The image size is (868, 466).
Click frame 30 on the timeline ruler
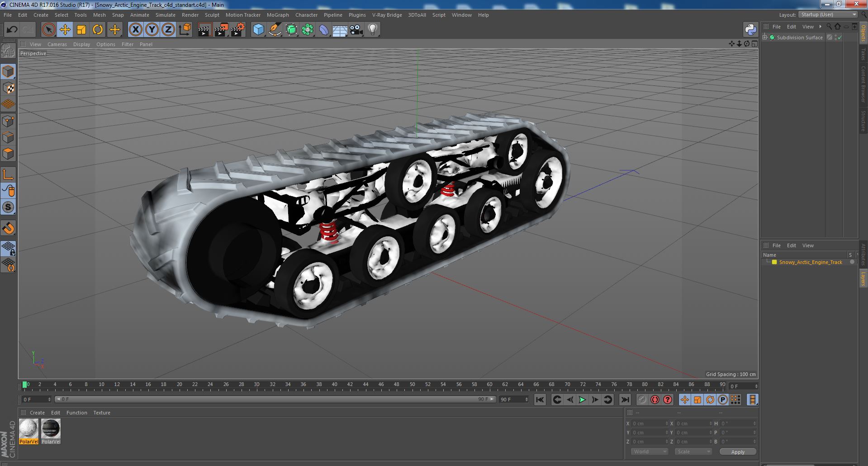[x=256, y=385]
